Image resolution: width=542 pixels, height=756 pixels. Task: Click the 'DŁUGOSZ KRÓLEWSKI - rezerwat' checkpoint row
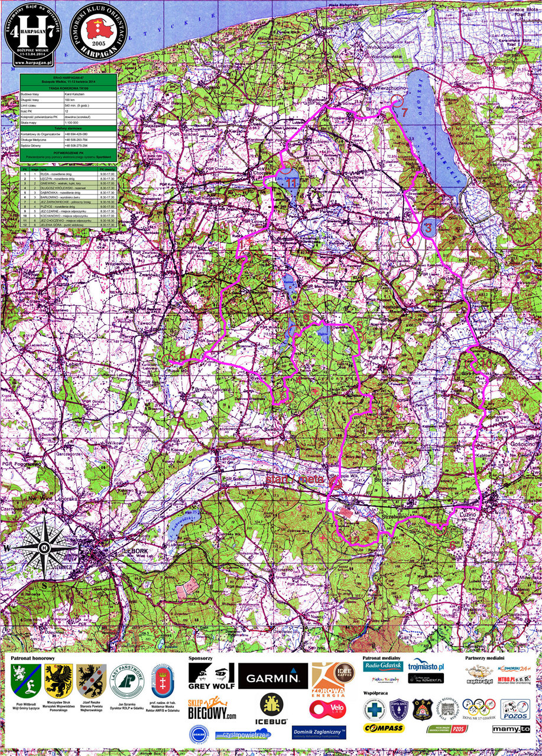[x=69, y=188]
